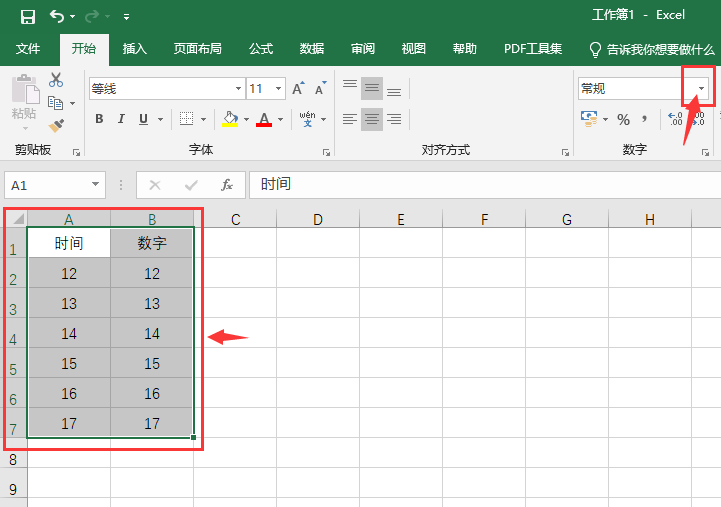The height and width of the screenshot is (507, 721).
Task: Switch to the 开始 tab
Action: 84,49
